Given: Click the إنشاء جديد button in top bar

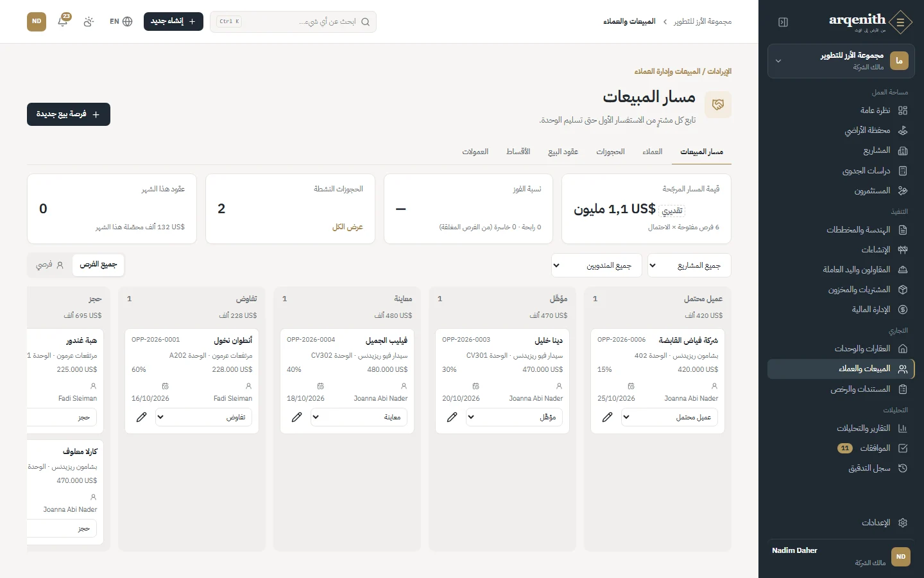Looking at the screenshot, I should [173, 21].
